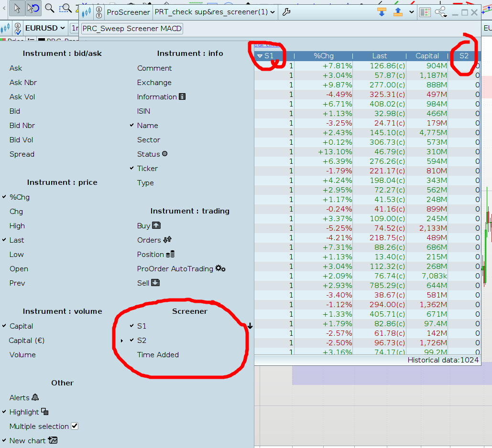Enable the Comment column
This screenshot has height=448, width=492.
[x=154, y=68]
